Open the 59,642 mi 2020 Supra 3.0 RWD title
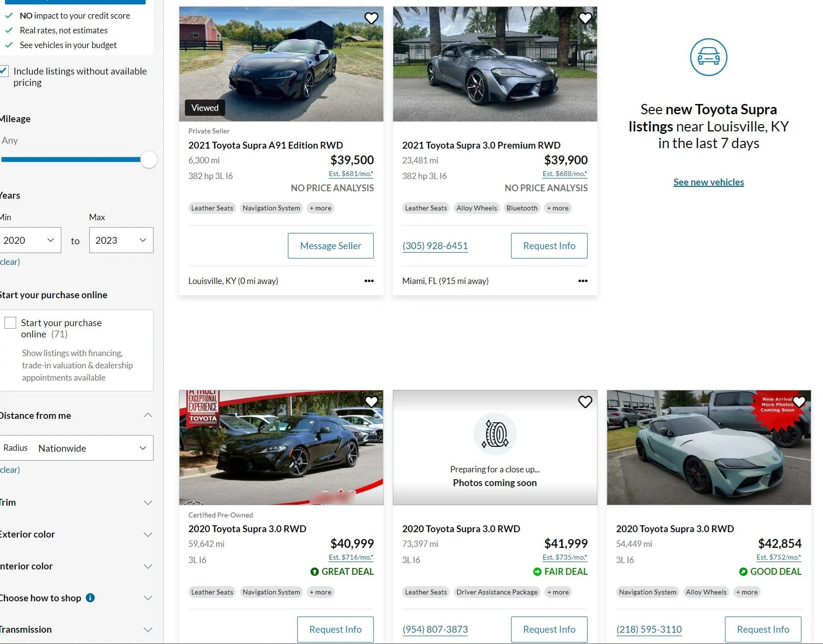Image resolution: width=823 pixels, height=644 pixels. pyautogui.click(x=247, y=529)
